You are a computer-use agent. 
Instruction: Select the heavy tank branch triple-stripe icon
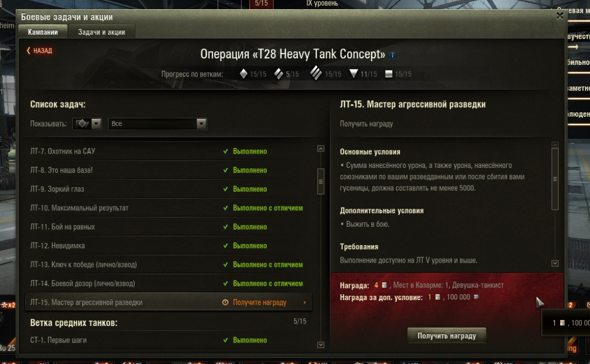pyautogui.click(x=316, y=73)
